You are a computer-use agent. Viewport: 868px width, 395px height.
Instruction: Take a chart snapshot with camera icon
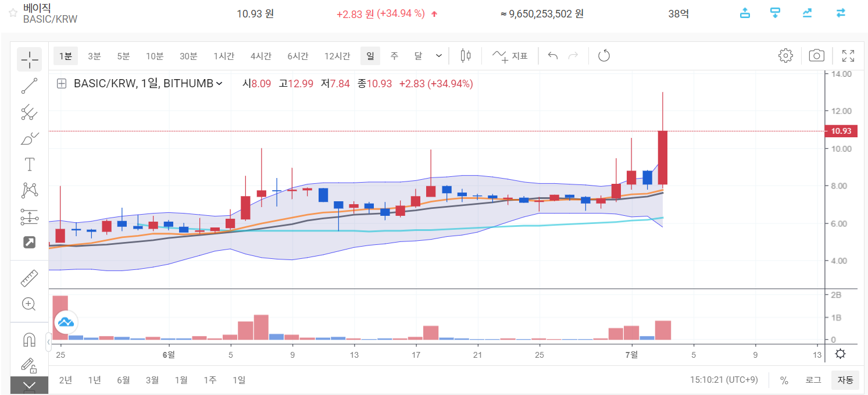(817, 56)
